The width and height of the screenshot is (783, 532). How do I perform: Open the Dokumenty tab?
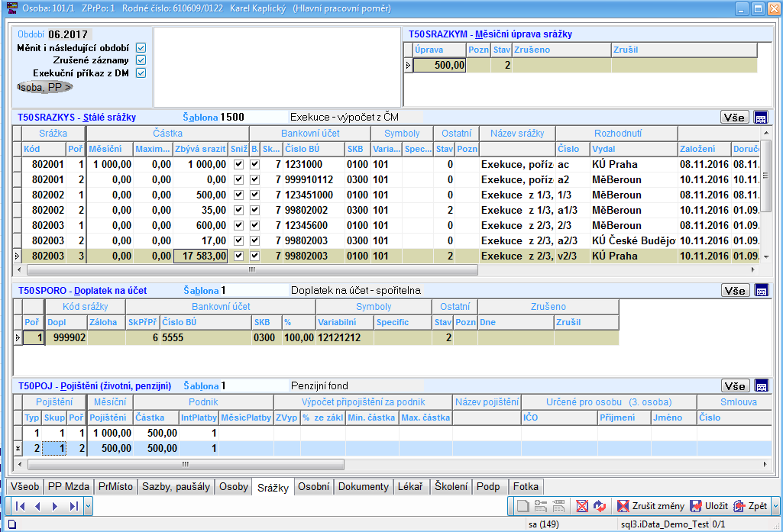363,487
